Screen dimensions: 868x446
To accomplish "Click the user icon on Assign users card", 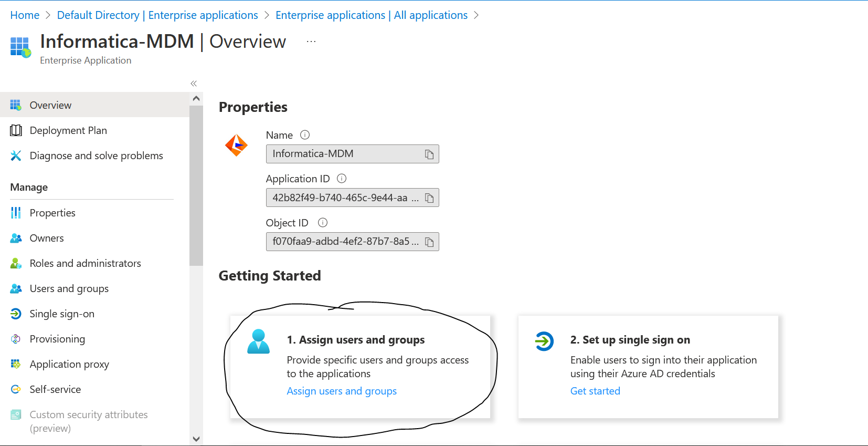I will pos(259,341).
